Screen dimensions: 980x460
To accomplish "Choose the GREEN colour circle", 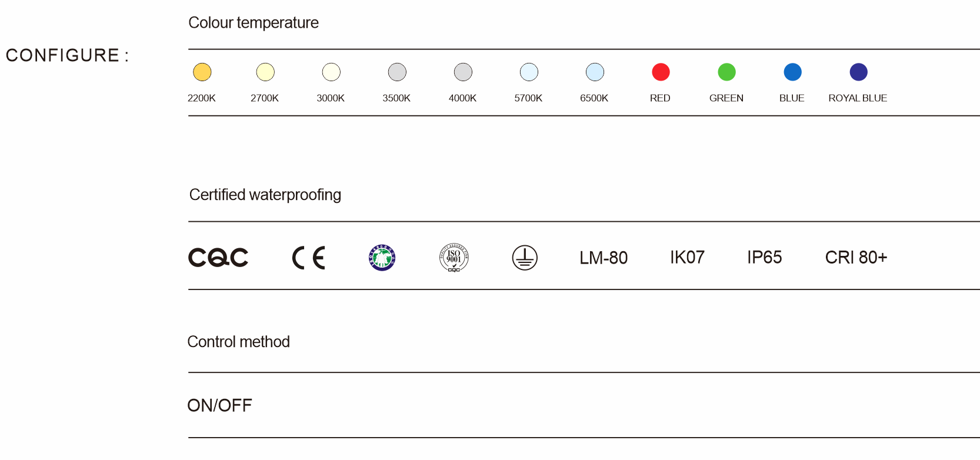I will pos(726,72).
